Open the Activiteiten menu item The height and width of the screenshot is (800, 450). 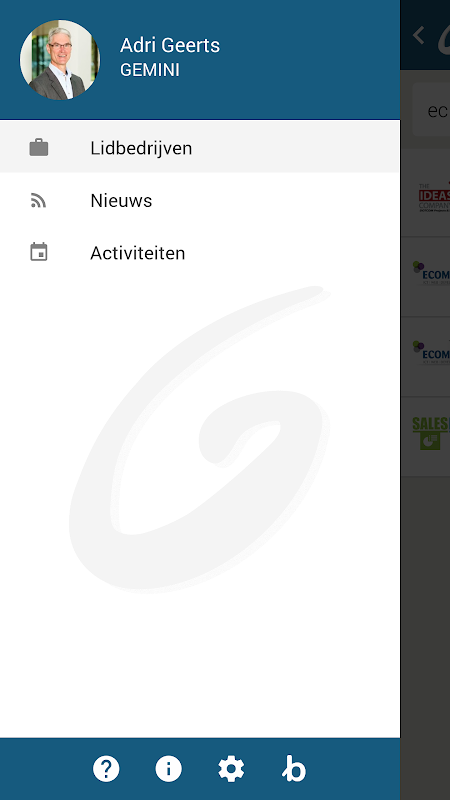click(200, 253)
